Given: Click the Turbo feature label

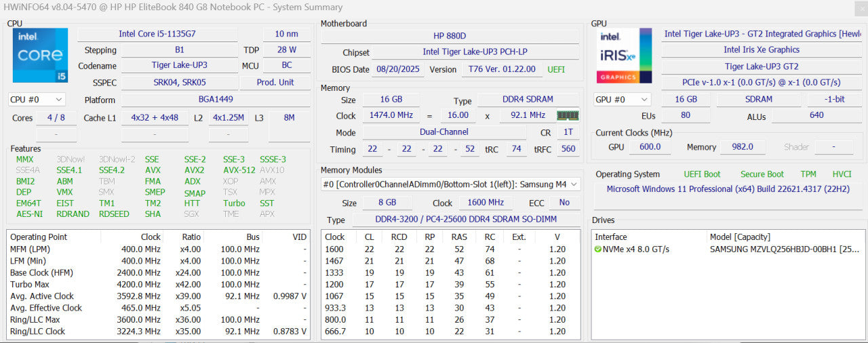Looking at the screenshot, I should tap(234, 203).
